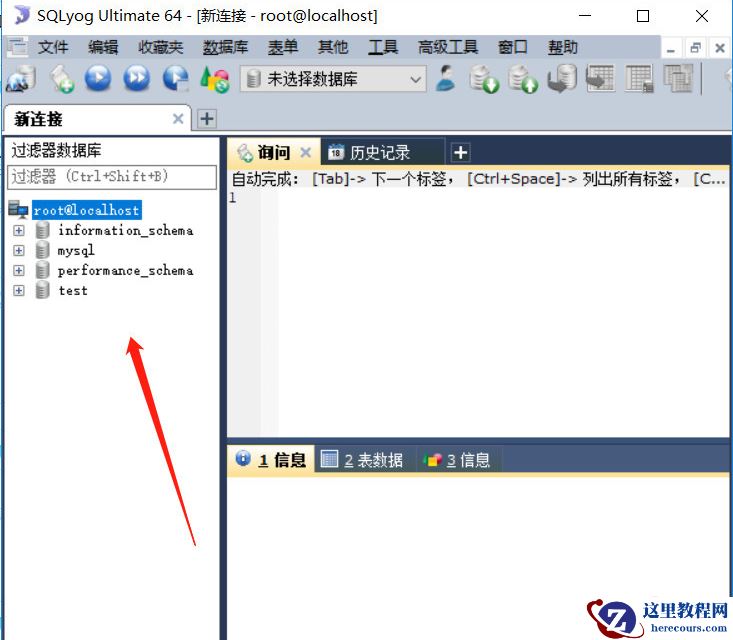Select the test database name
The width and height of the screenshot is (733, 640).
[73, 291]
